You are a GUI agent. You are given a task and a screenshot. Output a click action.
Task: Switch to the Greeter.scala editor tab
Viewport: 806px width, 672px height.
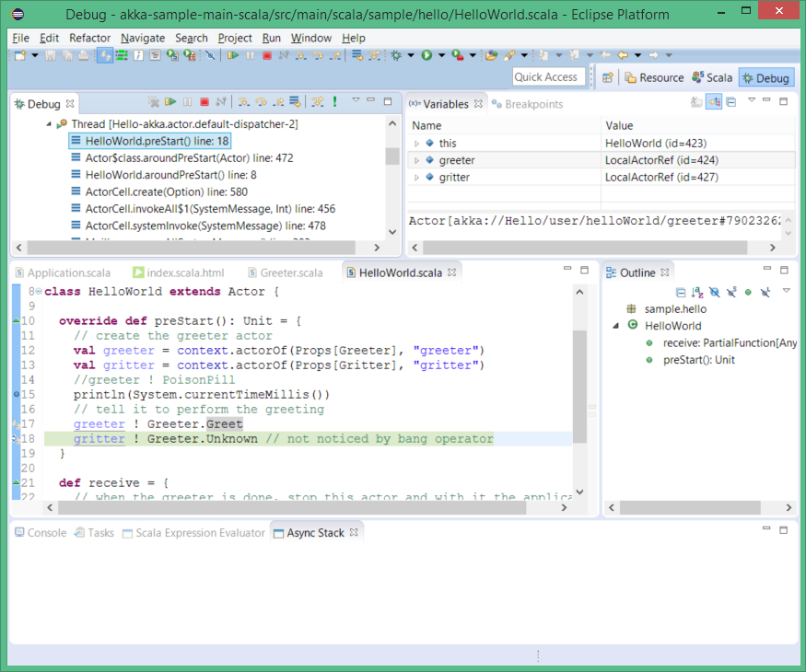pyautogui.click(x=291, y=272)
